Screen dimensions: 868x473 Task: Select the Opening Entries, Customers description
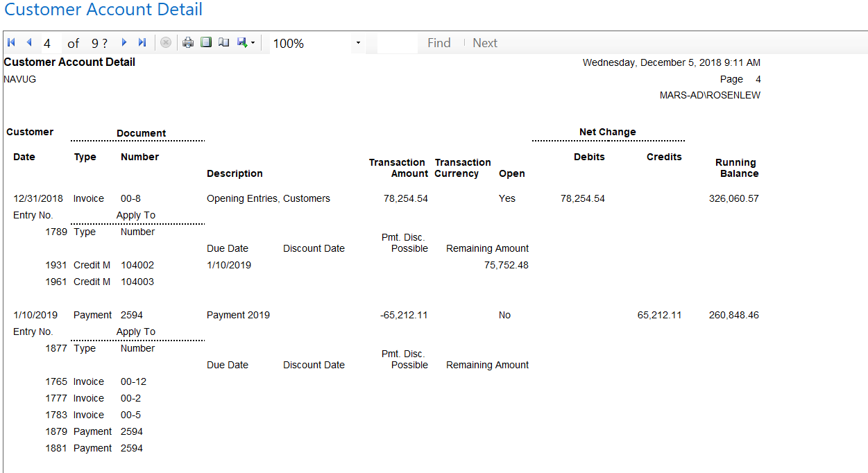tap(269, 198)
